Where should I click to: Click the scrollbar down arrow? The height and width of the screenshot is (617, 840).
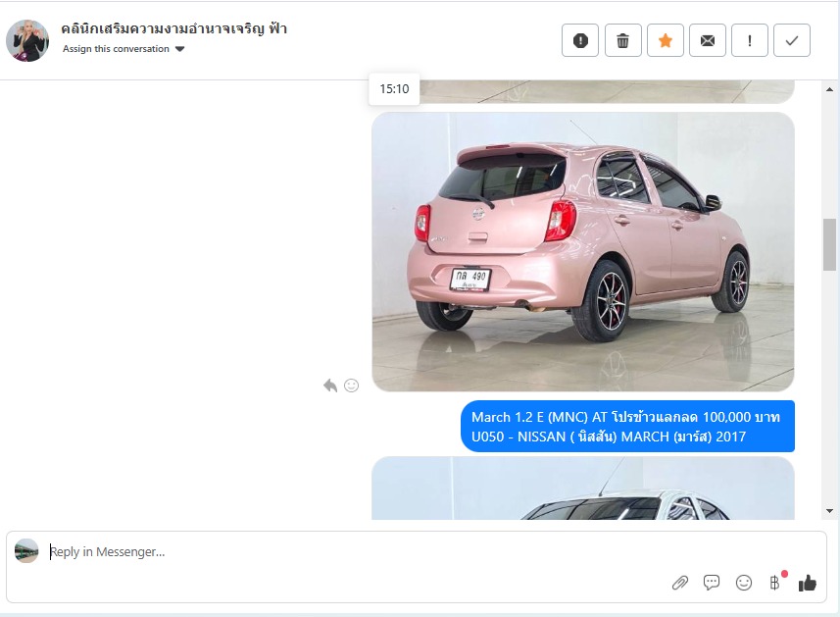(x=829, y=511)
